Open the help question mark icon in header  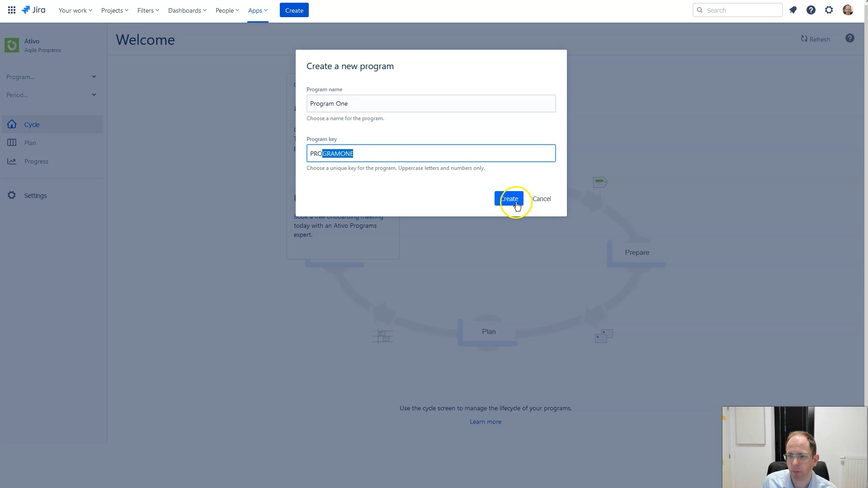click(811, 10)
